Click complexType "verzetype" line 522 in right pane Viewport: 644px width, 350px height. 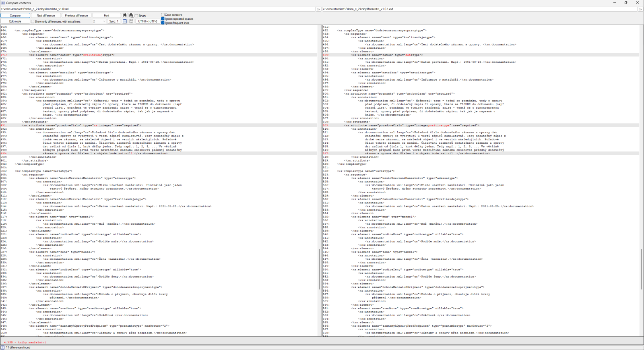[366, 171]
